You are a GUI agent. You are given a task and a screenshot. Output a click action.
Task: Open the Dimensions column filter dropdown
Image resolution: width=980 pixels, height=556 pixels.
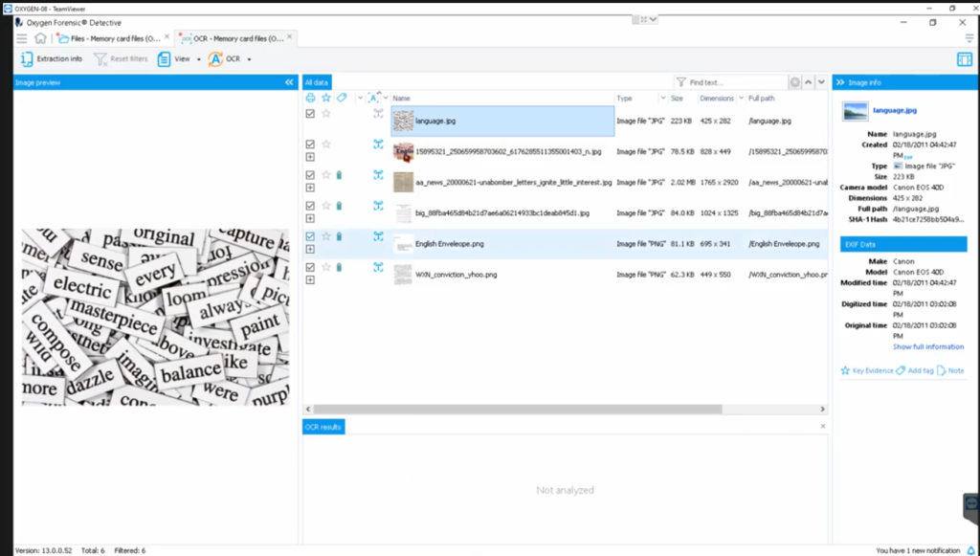(742, 98)
